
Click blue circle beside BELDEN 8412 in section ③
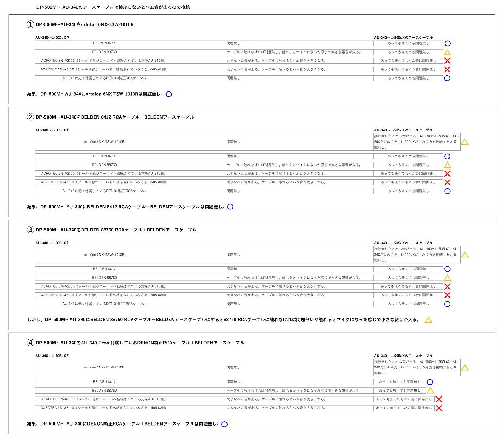447,269
